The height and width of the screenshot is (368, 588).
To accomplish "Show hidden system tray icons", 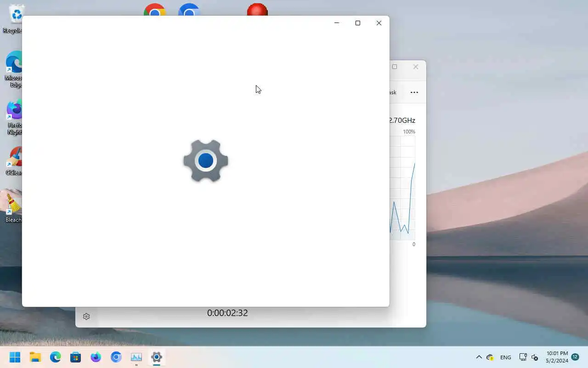I will (x=479, y=357).
